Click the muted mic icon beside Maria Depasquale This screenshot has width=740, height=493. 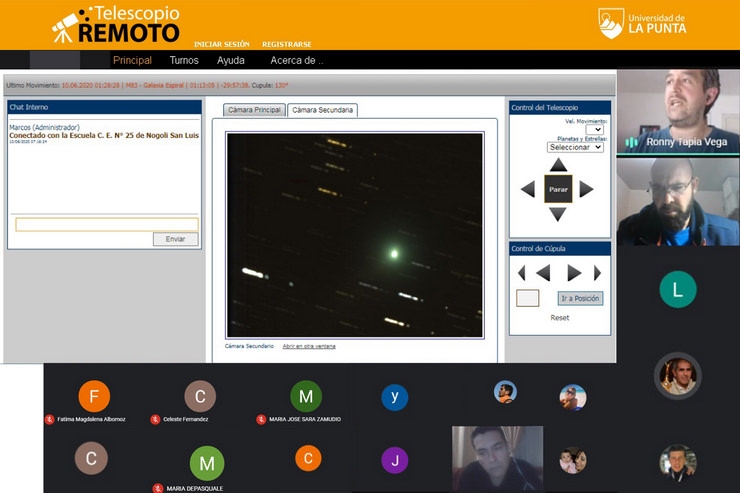click(158, 488)
